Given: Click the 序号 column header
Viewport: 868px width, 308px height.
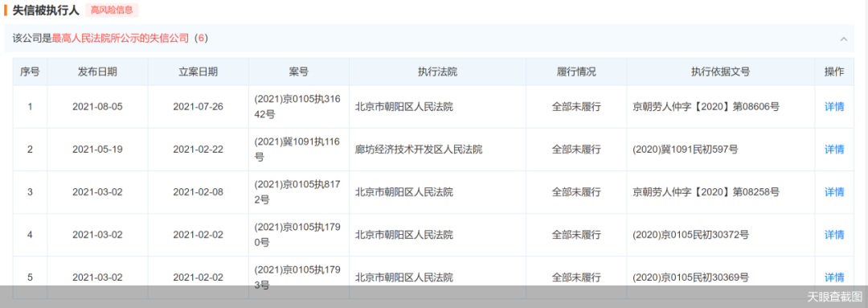Looking at the screenshot, I should 30,72.
